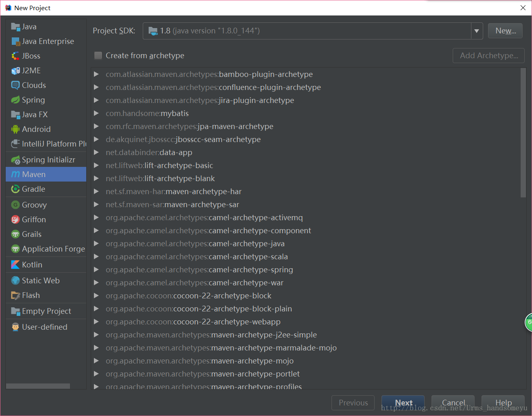Click the J2ME icon

(15, 71)
